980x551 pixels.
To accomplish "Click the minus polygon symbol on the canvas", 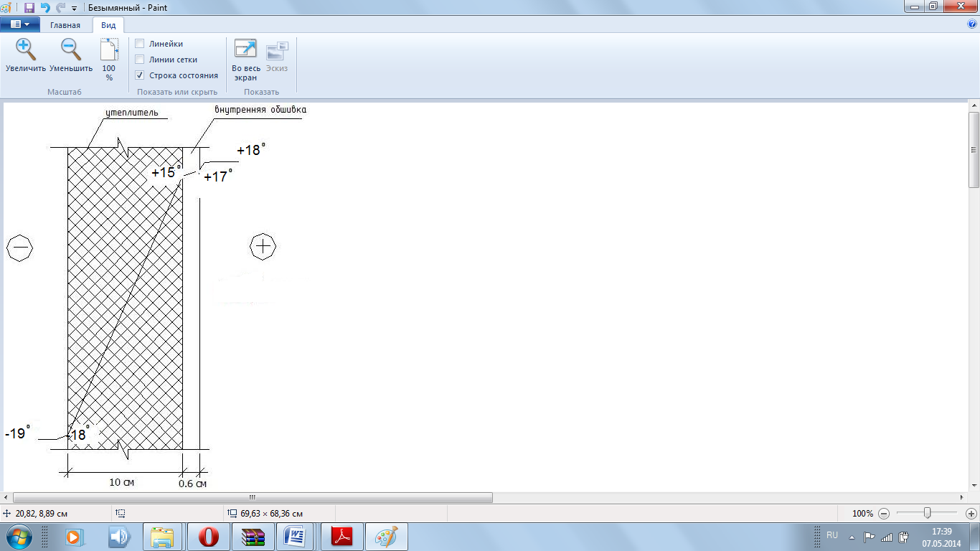I will 19,248.
